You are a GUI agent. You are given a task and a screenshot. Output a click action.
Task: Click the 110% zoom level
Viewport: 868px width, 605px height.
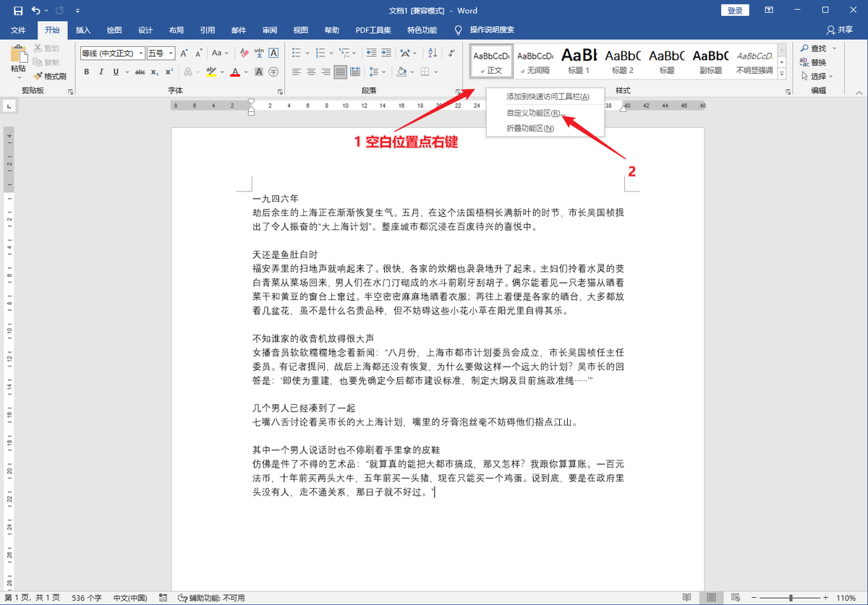[x=846, y=598]
